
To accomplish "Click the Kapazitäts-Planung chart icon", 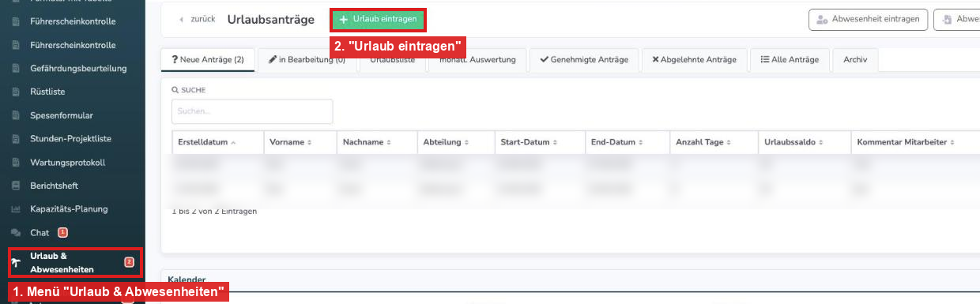I will pos(15,209).
